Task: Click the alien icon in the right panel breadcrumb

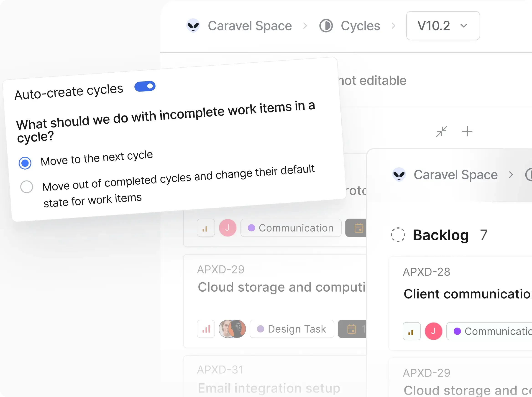Action: point(399,175)
